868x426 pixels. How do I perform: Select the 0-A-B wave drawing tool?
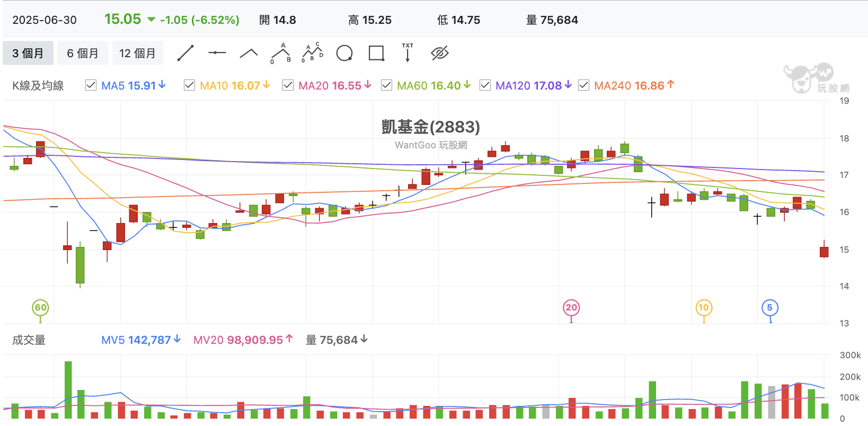pos(281,53)
